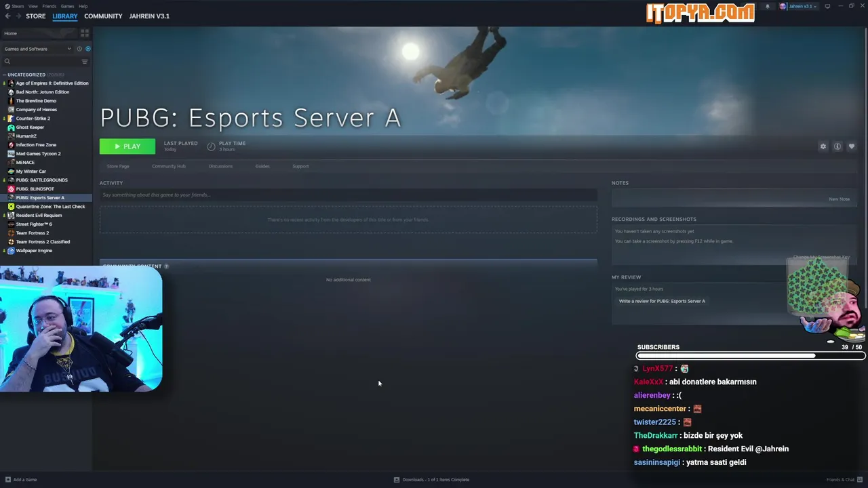The height and width of the screenshot is (488, 868).
Task: Open notifications bell in top bar
Action: (x=768, y=6)
